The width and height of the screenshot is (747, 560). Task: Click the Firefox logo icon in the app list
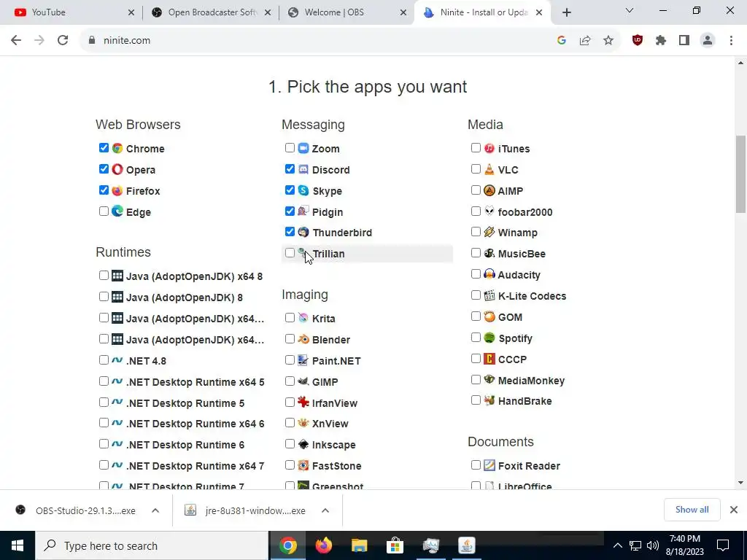(117, 190)
